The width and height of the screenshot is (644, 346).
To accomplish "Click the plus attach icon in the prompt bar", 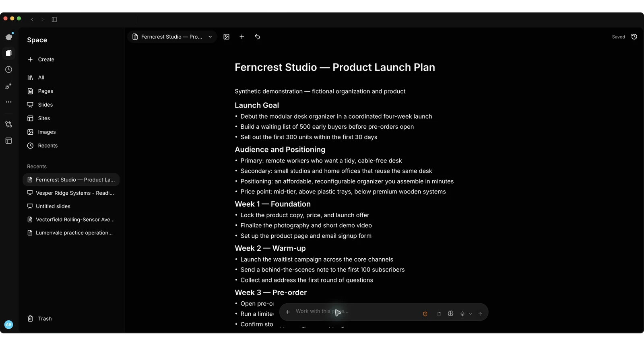I will (x=288, y=312).
